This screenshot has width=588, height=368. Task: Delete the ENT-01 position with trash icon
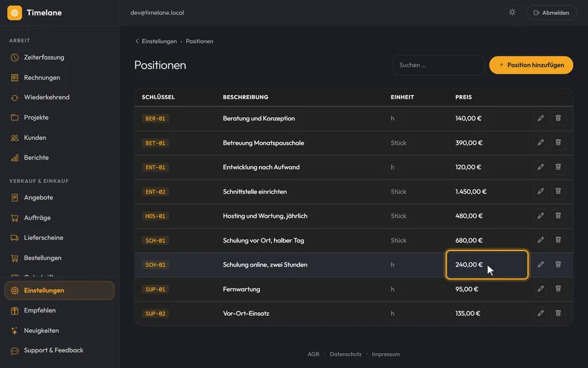coord(558,167)
